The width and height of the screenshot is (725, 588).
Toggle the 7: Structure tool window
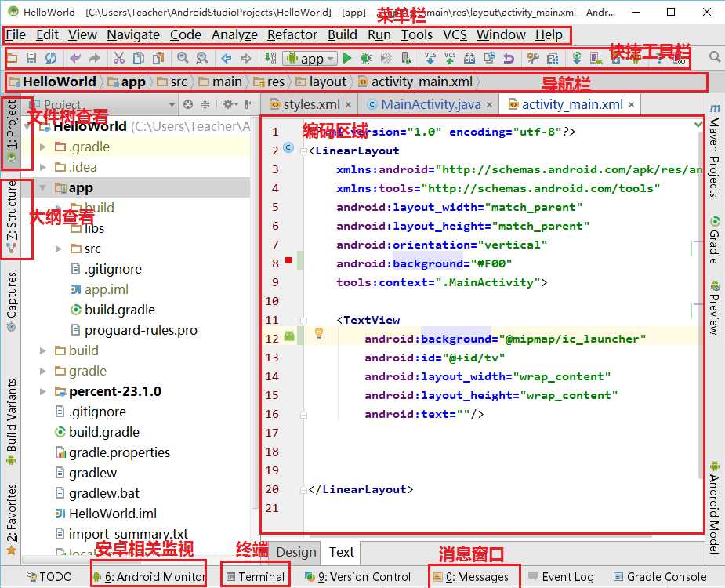(12, 217)
